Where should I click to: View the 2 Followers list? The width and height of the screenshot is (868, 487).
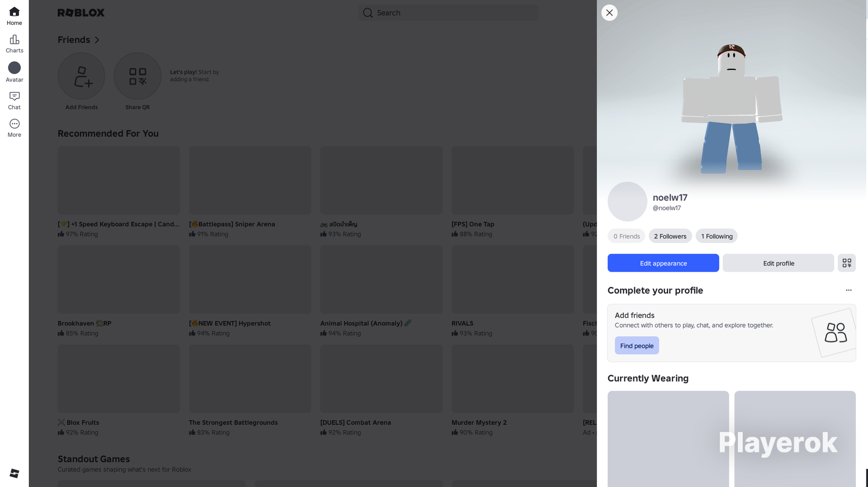[670, 236]
